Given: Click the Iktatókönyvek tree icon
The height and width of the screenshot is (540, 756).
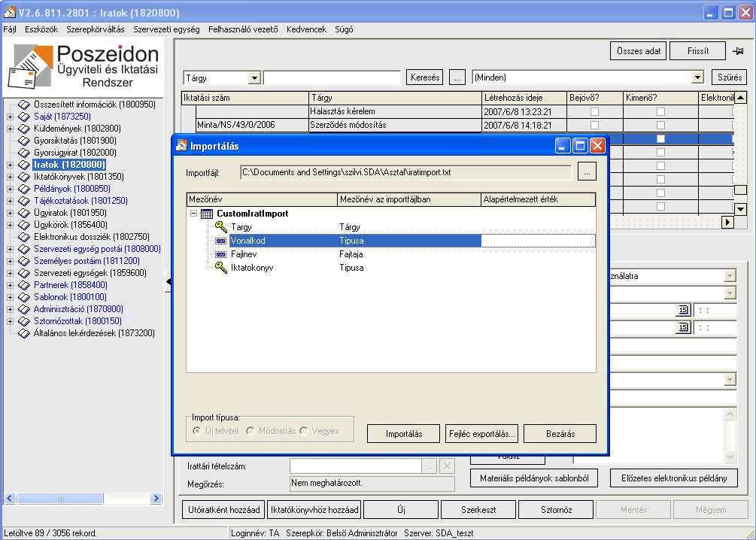Looking at the screenshot, I should [x=24, y=177].
